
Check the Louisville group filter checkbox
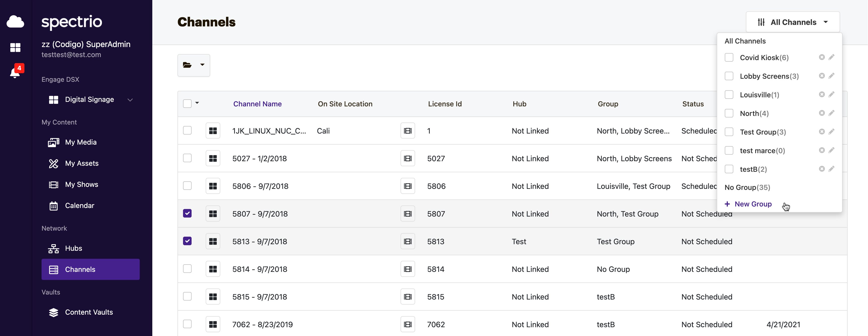pos(729,95)
